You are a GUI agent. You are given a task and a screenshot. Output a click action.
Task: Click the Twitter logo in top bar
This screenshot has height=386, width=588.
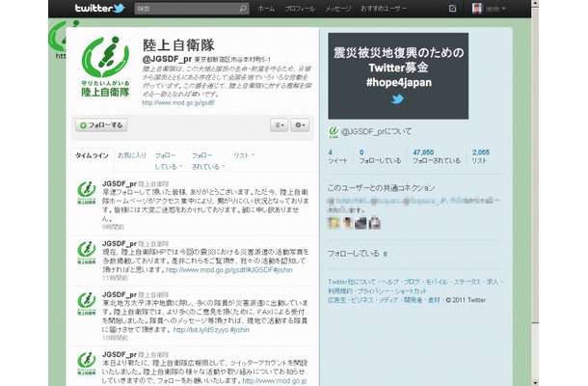pos(99,9)
